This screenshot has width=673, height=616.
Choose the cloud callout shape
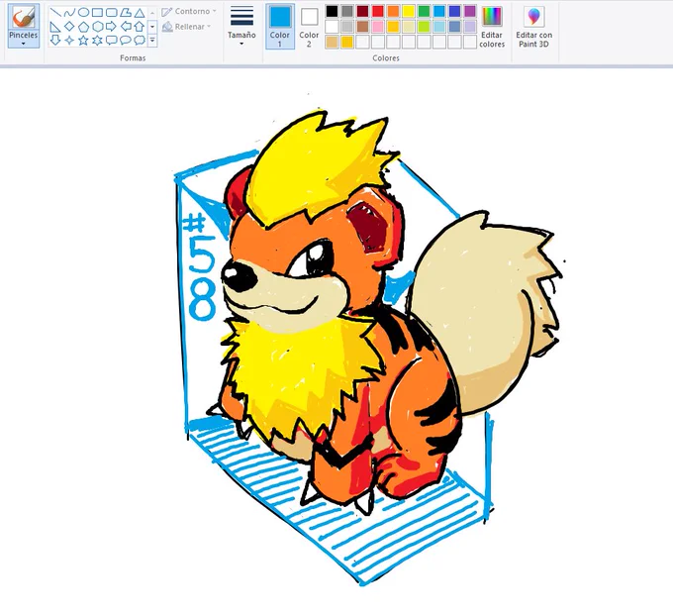[140, 41]
